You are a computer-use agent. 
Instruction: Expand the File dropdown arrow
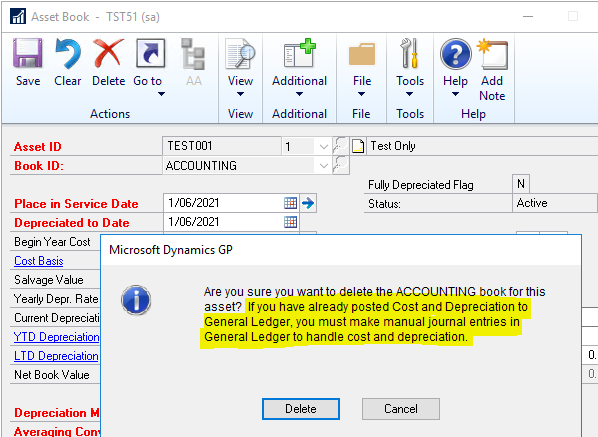(361, 94)
